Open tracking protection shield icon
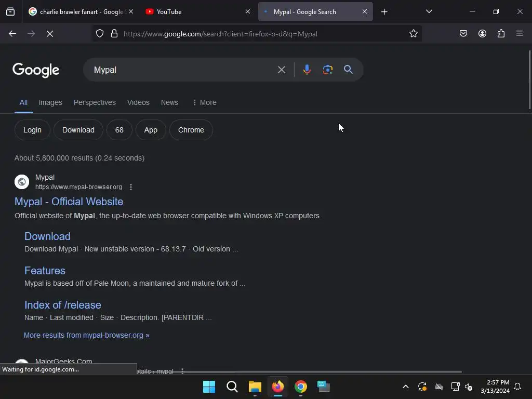Viewport: 532px width, 399px height. pyautogui.click(x=99, y=34)
